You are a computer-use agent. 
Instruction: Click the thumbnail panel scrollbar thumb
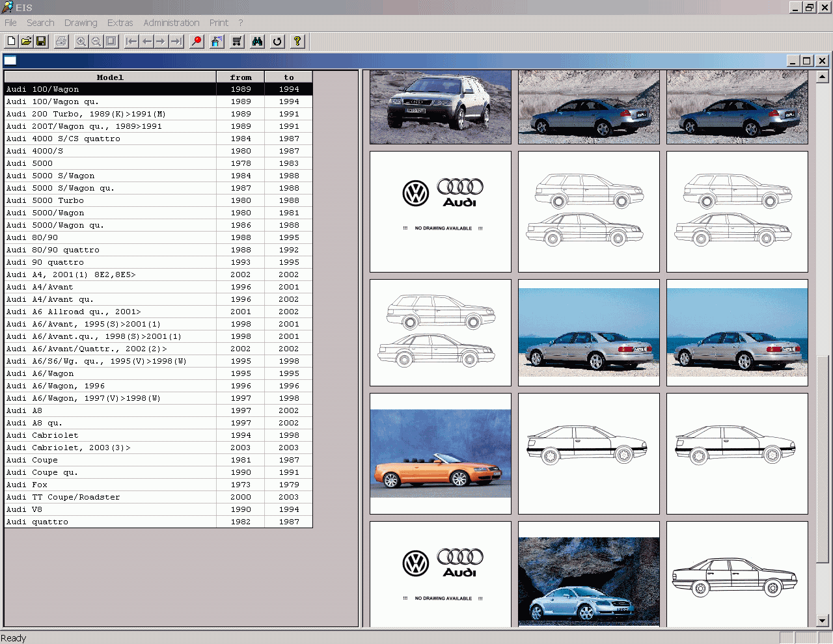[822, 459]
